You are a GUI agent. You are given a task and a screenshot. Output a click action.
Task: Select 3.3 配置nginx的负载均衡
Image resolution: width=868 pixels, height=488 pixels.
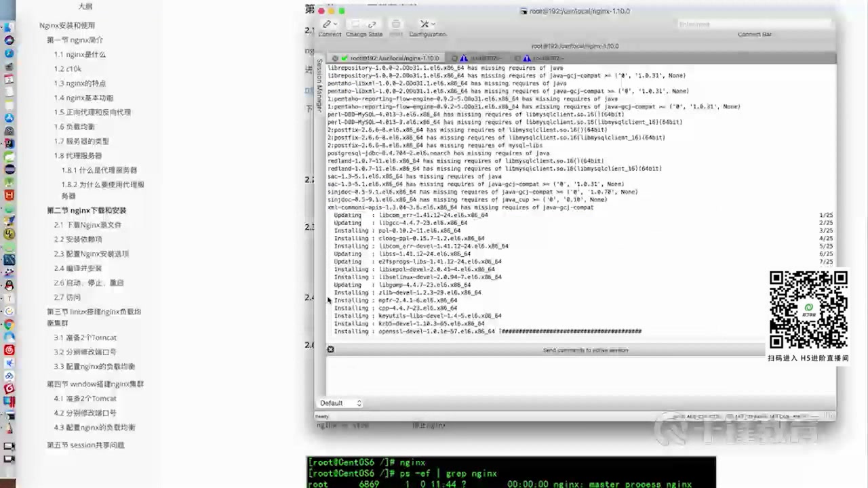tap(94, 367)
